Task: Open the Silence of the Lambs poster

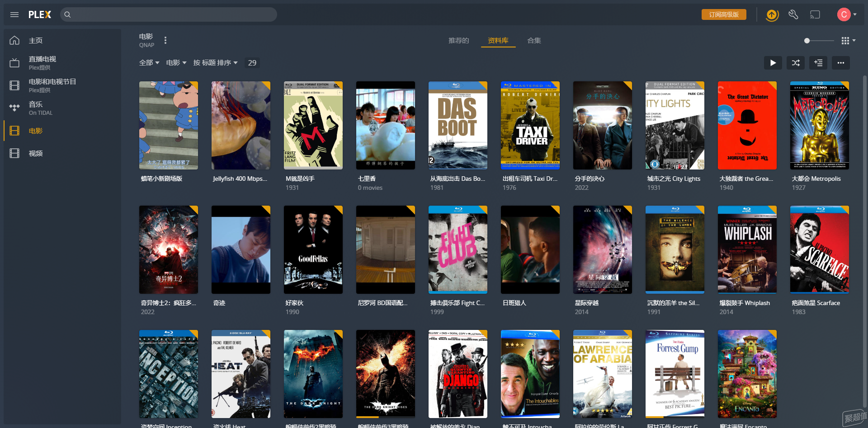Action: (675, 249)
